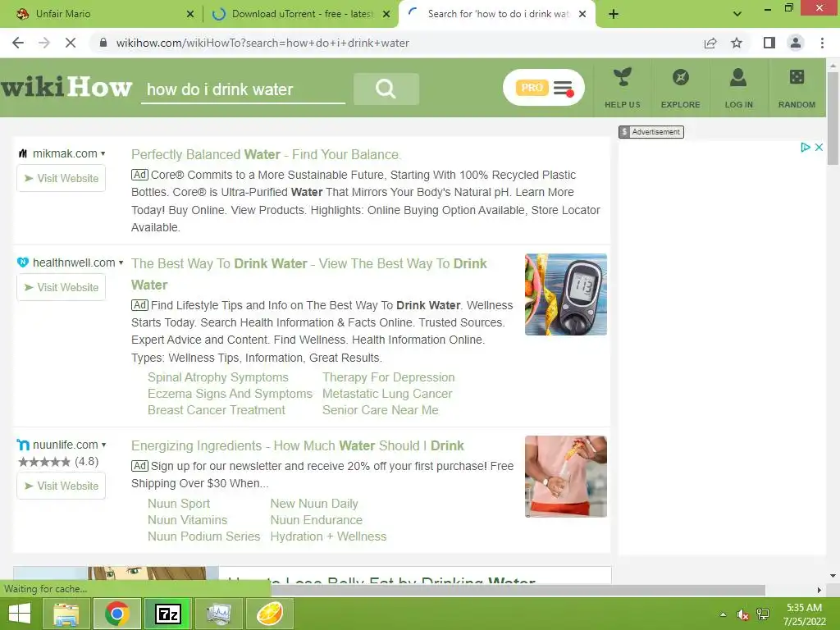The height and width of the screenshot is (630, 840).
Task: Visit Website for nuunlife.com
Action: (x=61, y=486)
